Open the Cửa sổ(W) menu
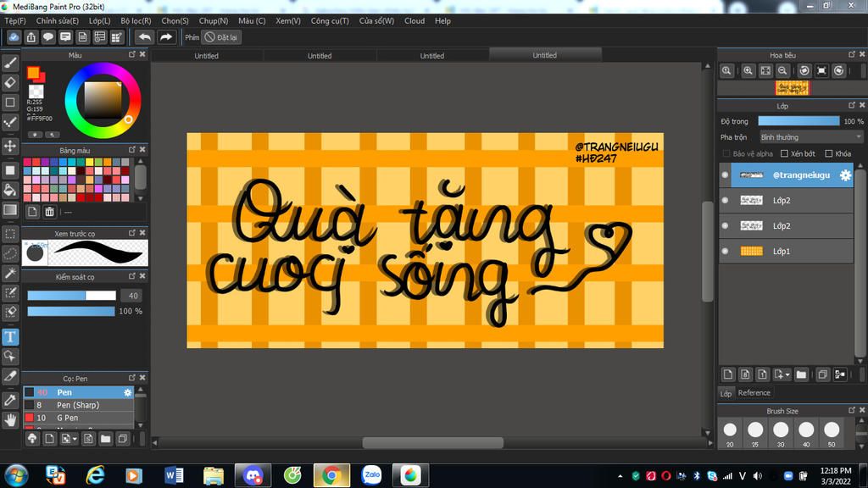The height and width of the screenshot is (488, 868). coord(376,21)
